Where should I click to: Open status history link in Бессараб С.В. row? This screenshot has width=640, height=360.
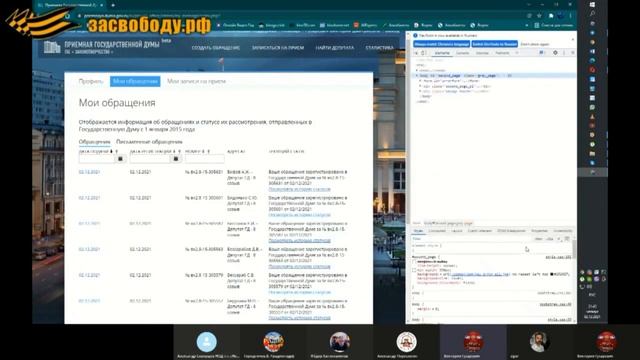300,292
